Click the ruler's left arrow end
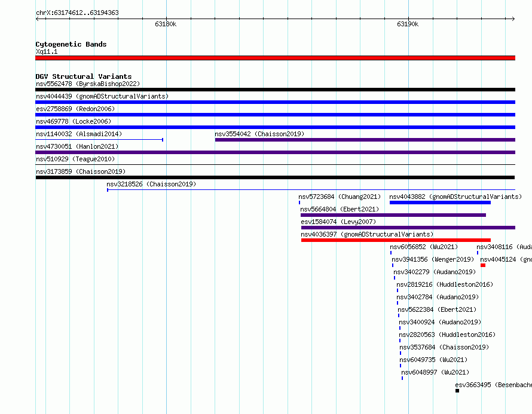532x414 pixels. (37, 19)
